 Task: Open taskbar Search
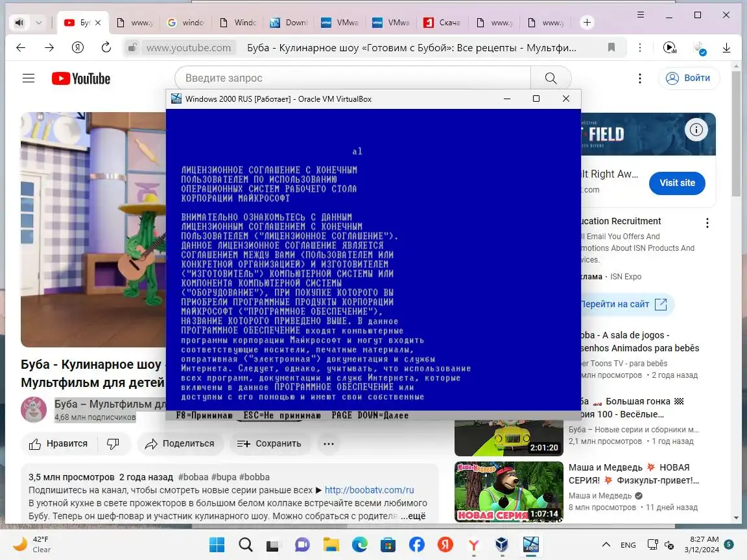[x=245, y=544]
